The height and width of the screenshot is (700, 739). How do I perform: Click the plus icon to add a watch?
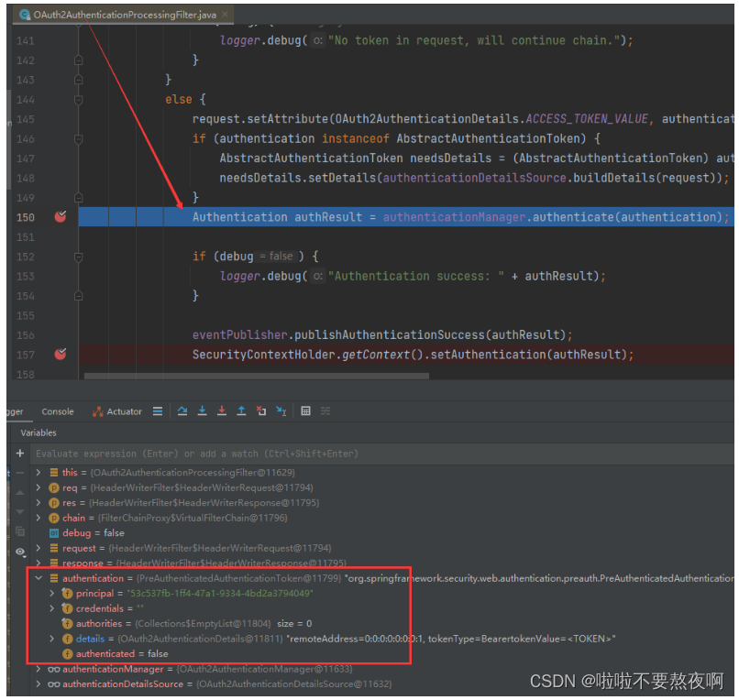coord(19,454)
